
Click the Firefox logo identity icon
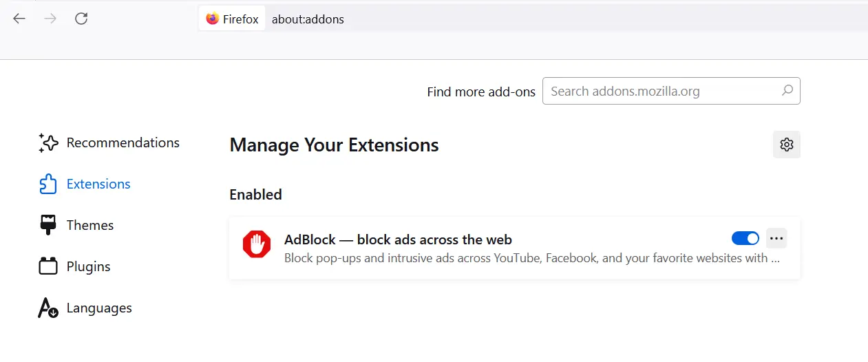point(213,19)
